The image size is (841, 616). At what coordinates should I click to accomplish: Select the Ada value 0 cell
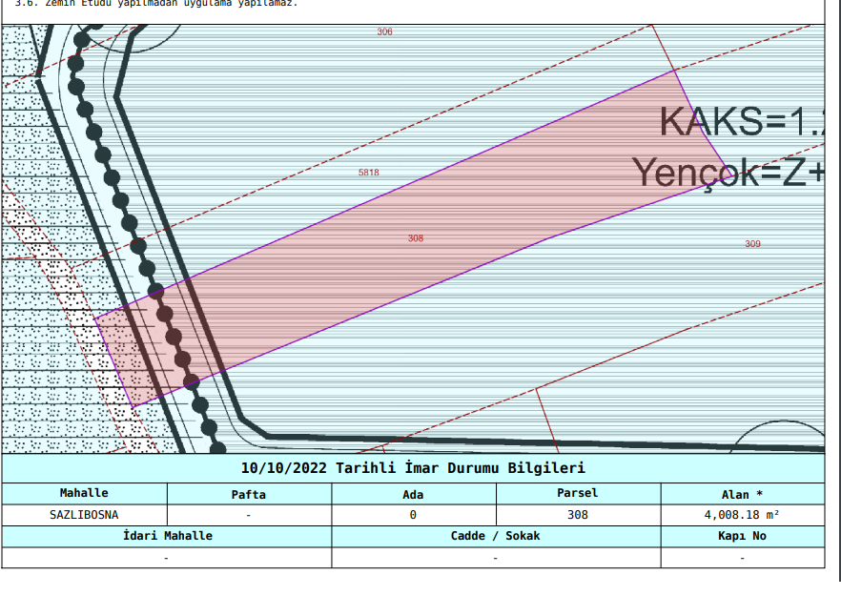click(413, 515)
